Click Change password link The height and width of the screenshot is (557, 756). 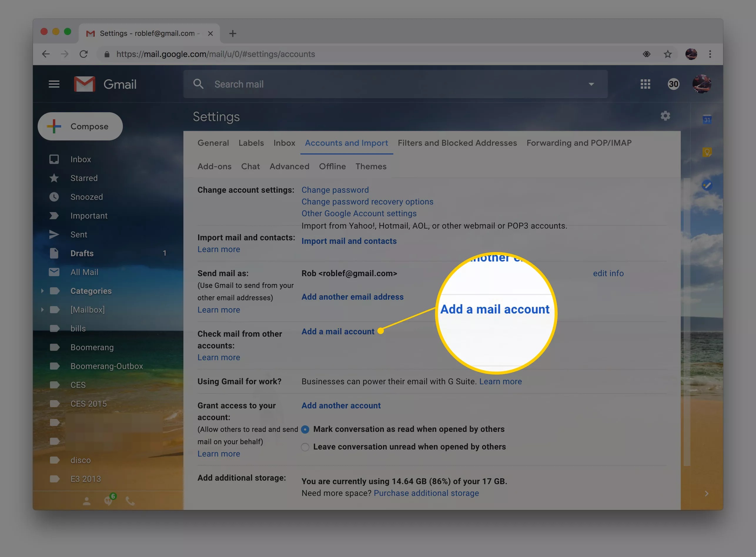pyautogui.click(x=335, y=190)
